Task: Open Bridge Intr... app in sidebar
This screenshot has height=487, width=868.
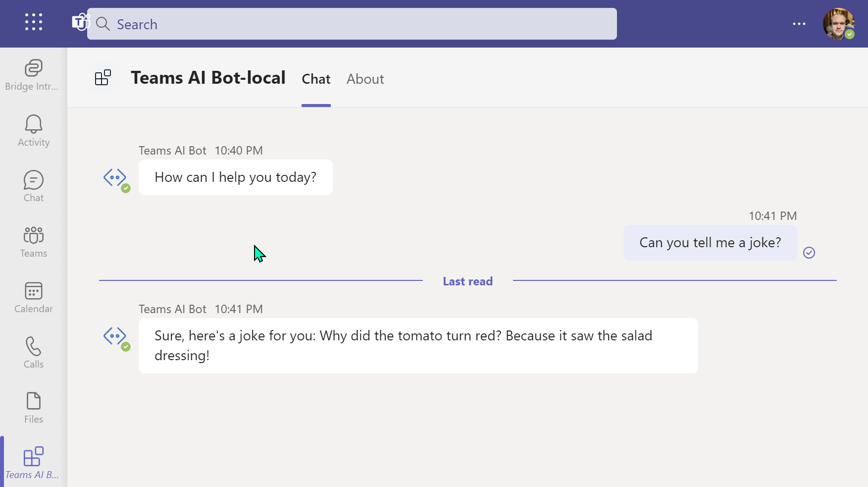Action: click(33, 75)
